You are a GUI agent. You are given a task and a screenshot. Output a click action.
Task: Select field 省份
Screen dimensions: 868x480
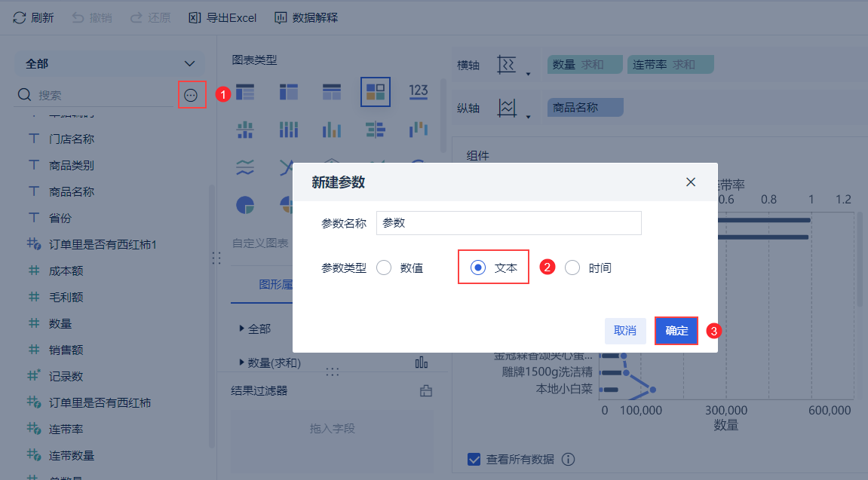[x=60, y=218]
